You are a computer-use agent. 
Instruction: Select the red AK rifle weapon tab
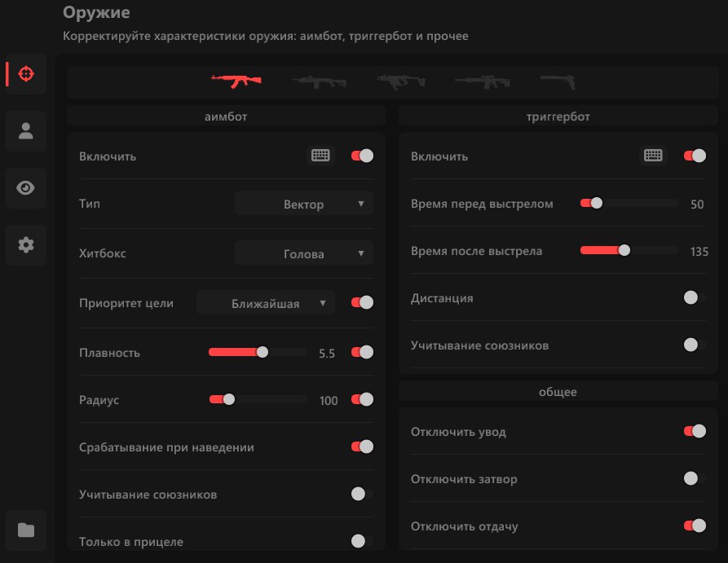coord(236,80)
